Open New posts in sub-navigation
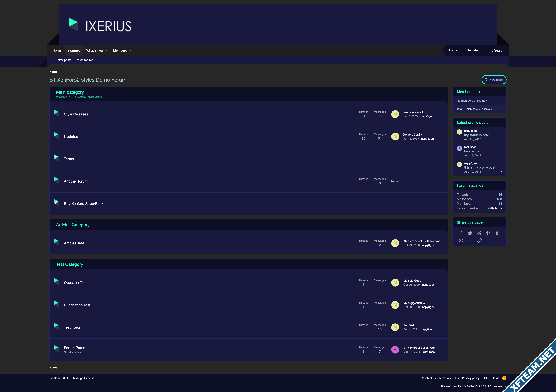The width and height of the screenshot is (556, 392). 64,60
